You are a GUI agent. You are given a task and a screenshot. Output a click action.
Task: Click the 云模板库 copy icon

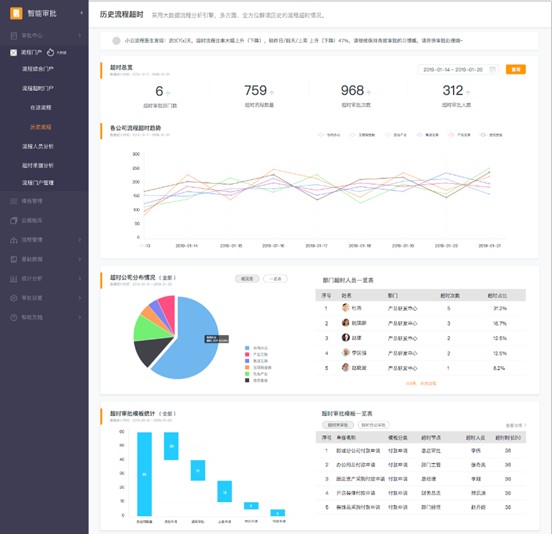click(x=14, y=220)
